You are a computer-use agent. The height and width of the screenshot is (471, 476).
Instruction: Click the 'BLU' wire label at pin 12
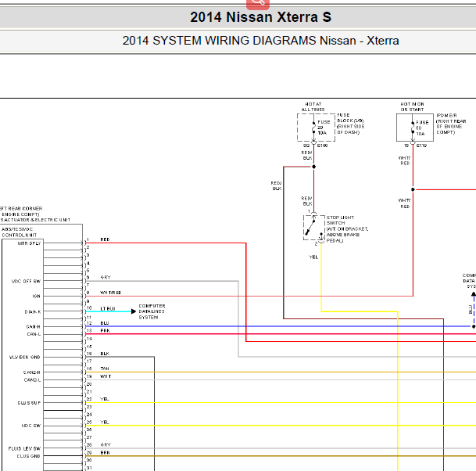pyautogui.click(x=105, y=323)
